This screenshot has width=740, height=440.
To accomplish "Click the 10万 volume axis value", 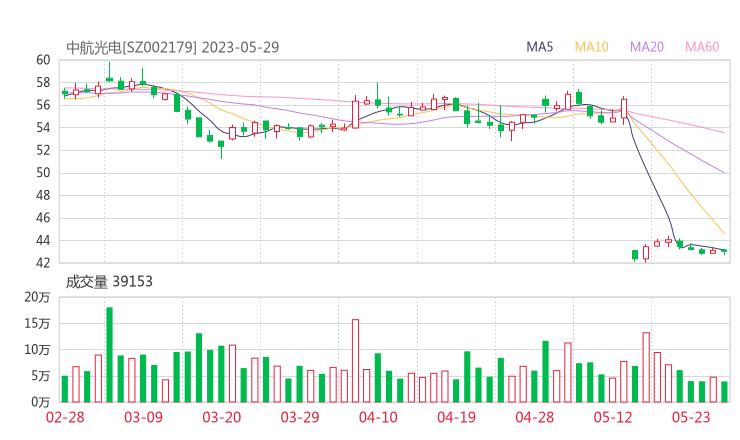I will click(37, 350).
